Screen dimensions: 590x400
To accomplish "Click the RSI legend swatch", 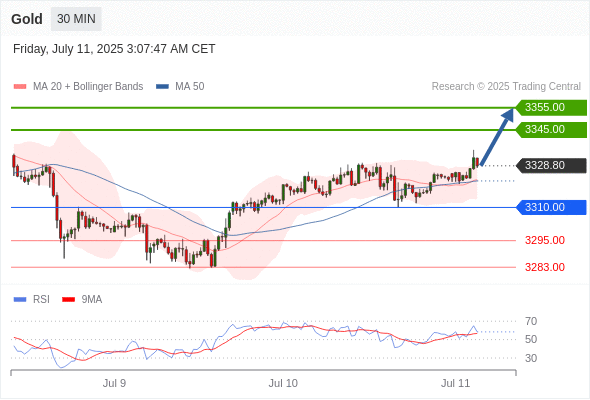I will [x=20, y=300].
